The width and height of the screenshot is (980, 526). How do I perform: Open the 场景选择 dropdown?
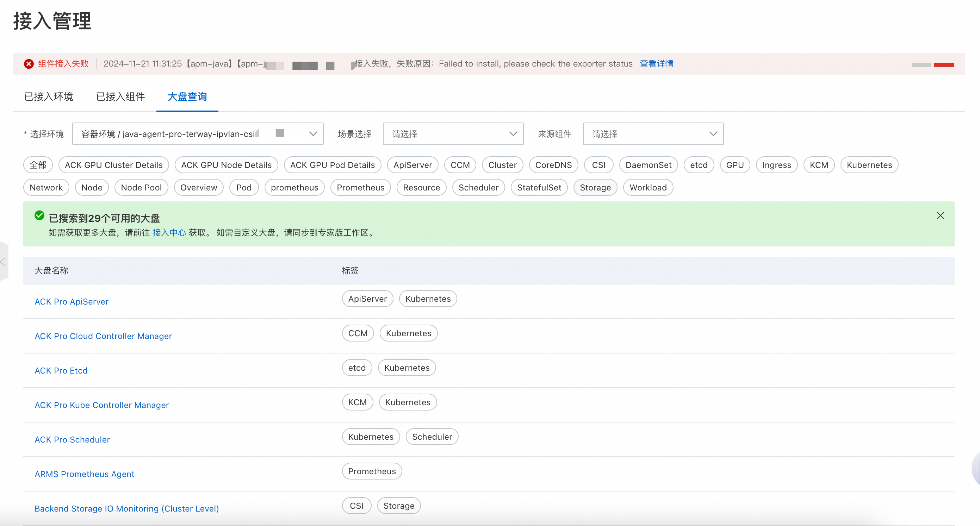(x=453, y=134)
